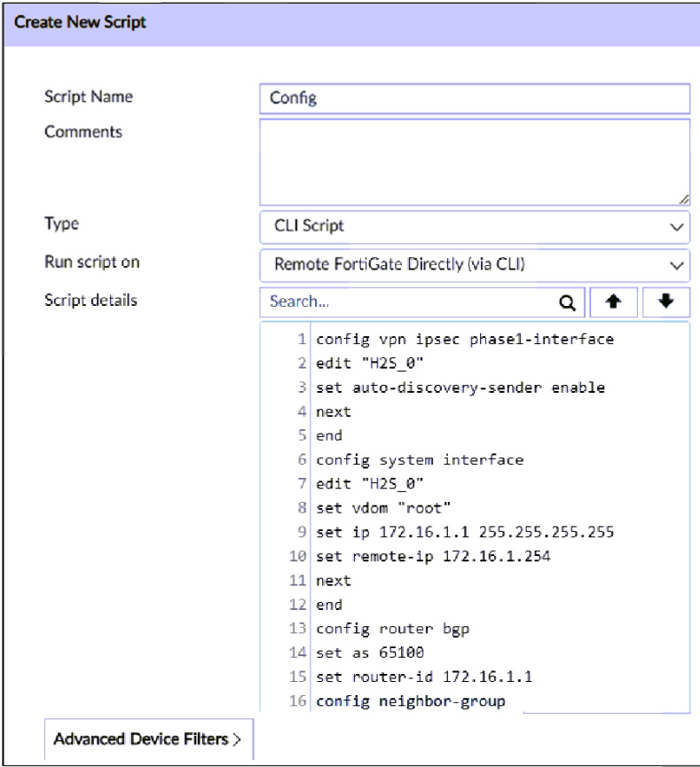Click the magnifying glass search icon
700x767 pixels.
(x=568, y=302)
